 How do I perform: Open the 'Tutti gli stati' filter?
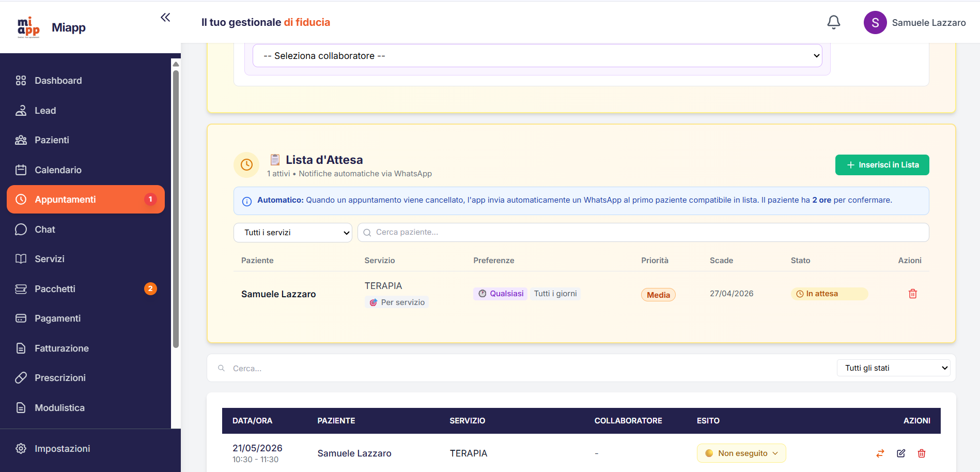tap(893, 368)
